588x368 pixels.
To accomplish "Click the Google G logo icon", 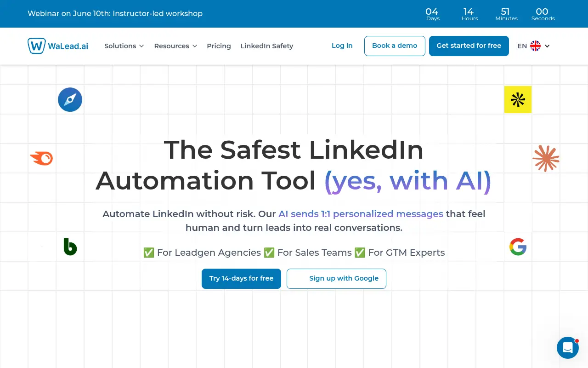I will pos(518,247).
